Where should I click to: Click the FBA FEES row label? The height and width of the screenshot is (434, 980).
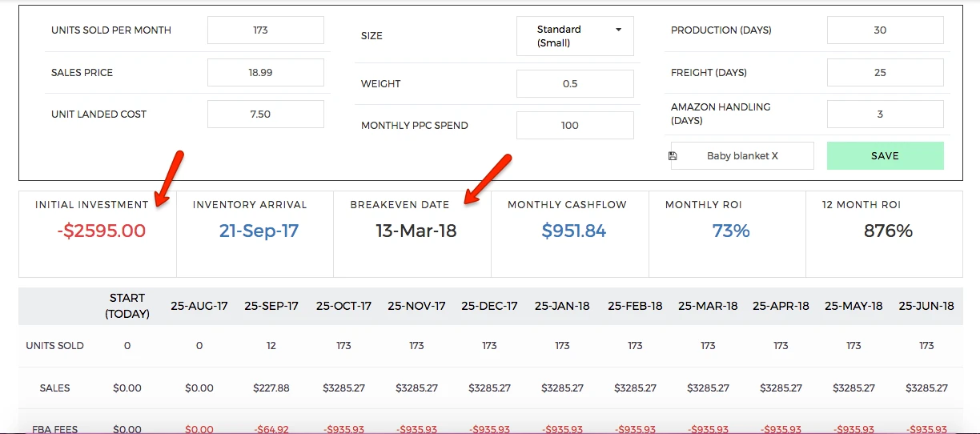tap(55, 429)
